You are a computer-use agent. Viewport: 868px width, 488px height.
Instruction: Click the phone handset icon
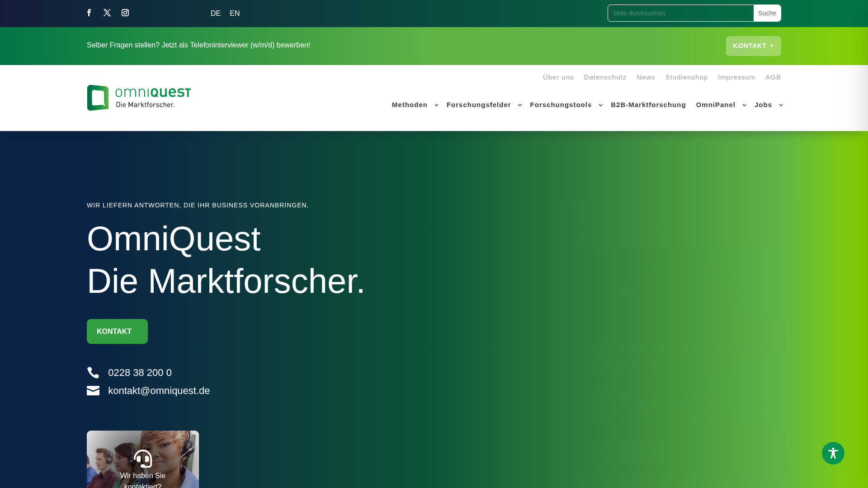[93, 373]
